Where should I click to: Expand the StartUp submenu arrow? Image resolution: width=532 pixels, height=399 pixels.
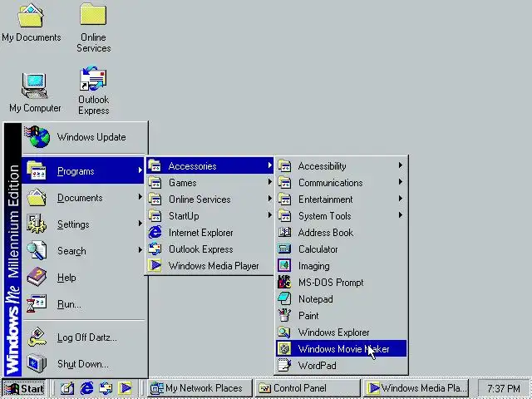click(x=269, y=215)
